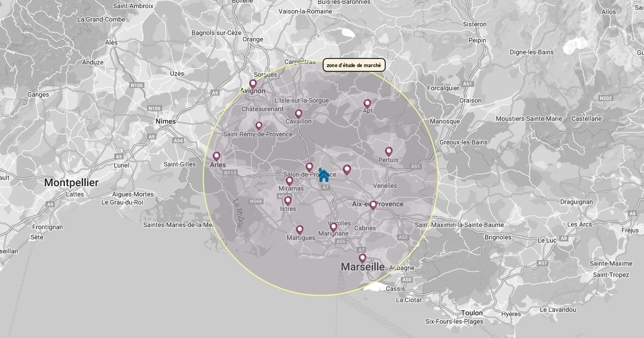Select the Fréjus label
Image resolution: width=644 pixels, height=338 pixels.
click(630, 230)
